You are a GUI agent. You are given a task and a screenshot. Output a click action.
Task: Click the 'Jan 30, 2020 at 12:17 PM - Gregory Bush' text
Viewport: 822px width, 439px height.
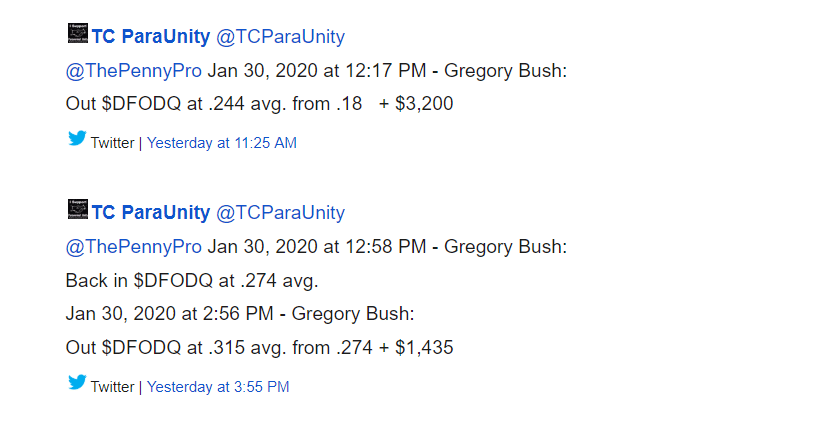coord(387,71)
